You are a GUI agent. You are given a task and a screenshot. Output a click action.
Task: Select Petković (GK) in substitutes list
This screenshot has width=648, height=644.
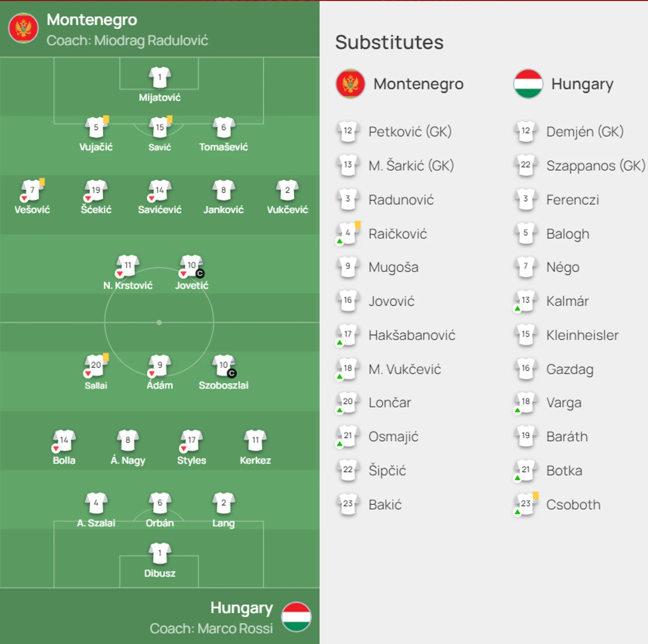pyautogui.click(x=410, y=131)
